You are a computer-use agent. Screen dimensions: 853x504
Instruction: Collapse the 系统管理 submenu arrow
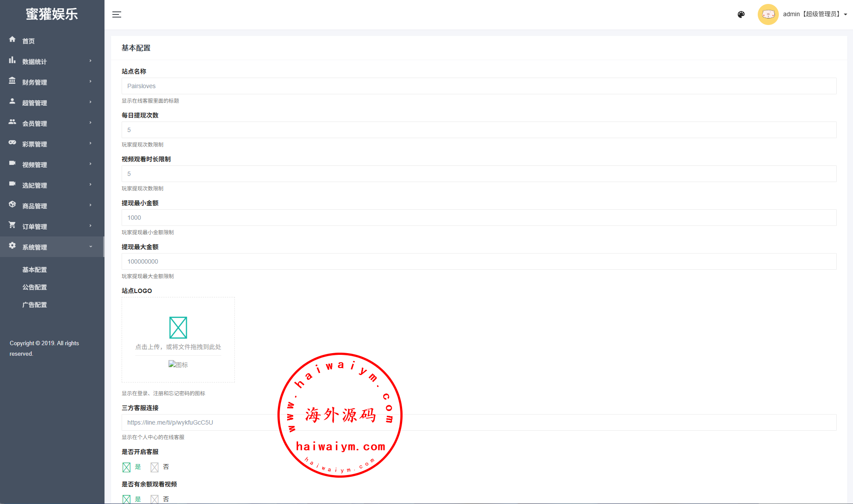[90, 247]
